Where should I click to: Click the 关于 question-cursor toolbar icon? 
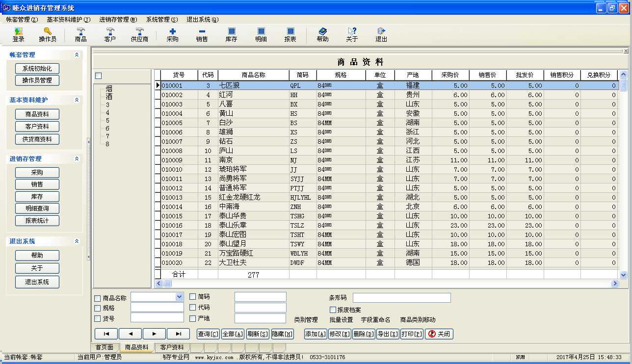352,34
